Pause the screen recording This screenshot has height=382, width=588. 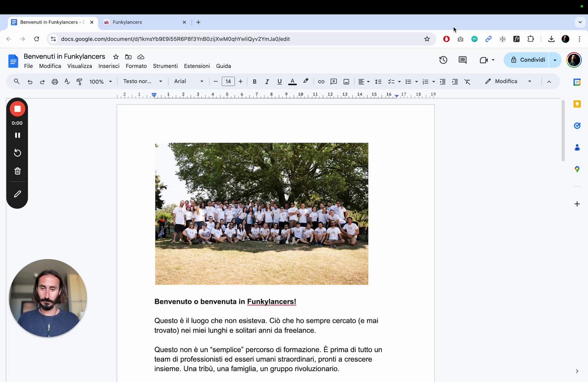click(x=17, y=135)
